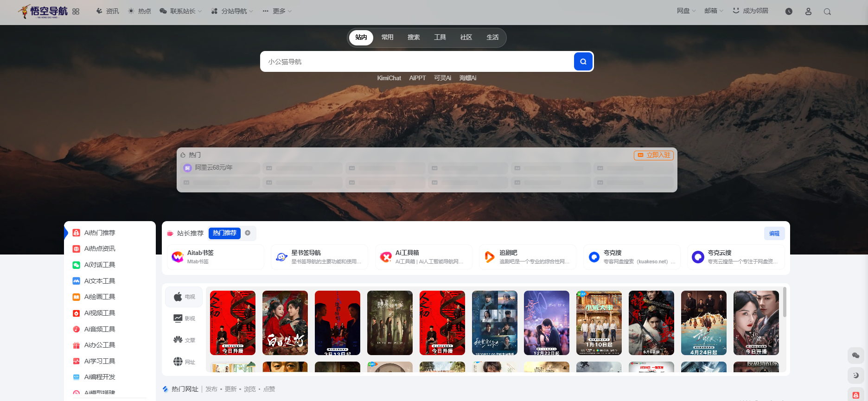Image resolution: width=868 pixels, height=401 pixels.
Task: Expand the 联系站长 dropdown menu
Action: click(x=181, y=11)
